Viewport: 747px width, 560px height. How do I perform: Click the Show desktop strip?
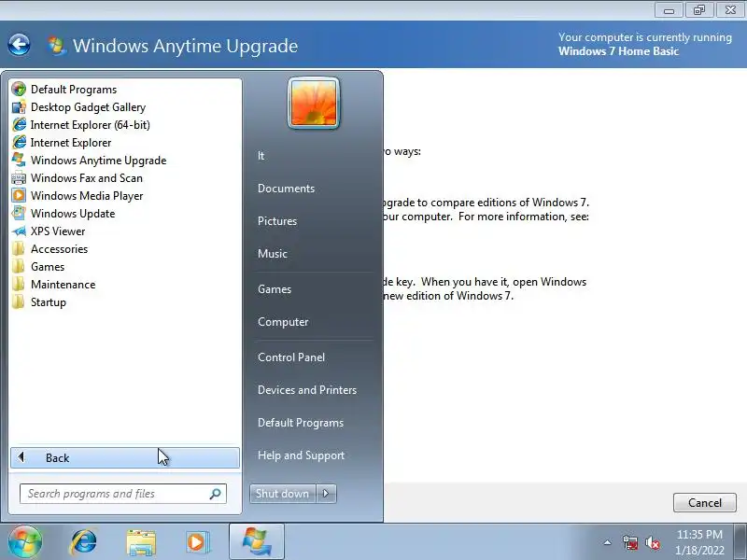pyautogui.click(x=741, y=541)
